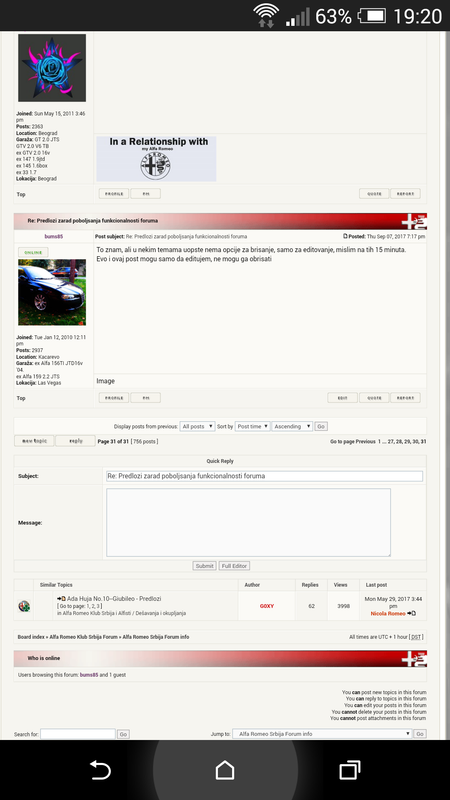
Task: Open 'Dešavanja i okupljanja' subforum link
Action: [x=160, y=613]
